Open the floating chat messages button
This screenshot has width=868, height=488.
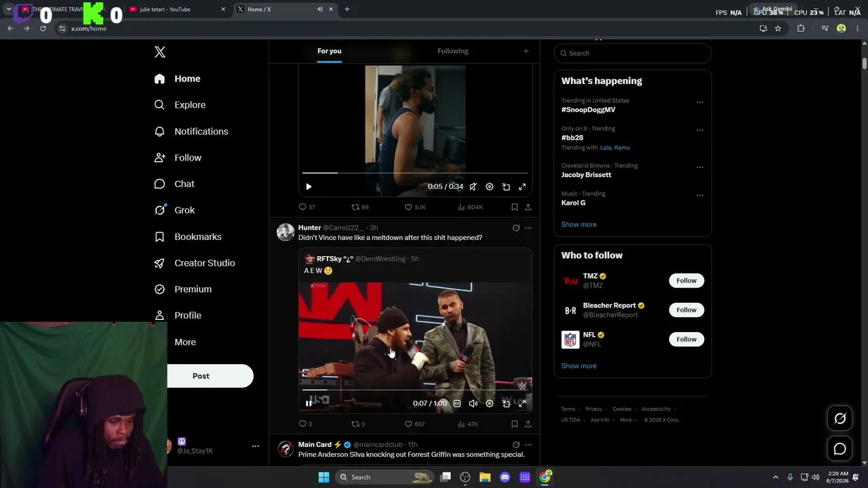tap(840, 449)
